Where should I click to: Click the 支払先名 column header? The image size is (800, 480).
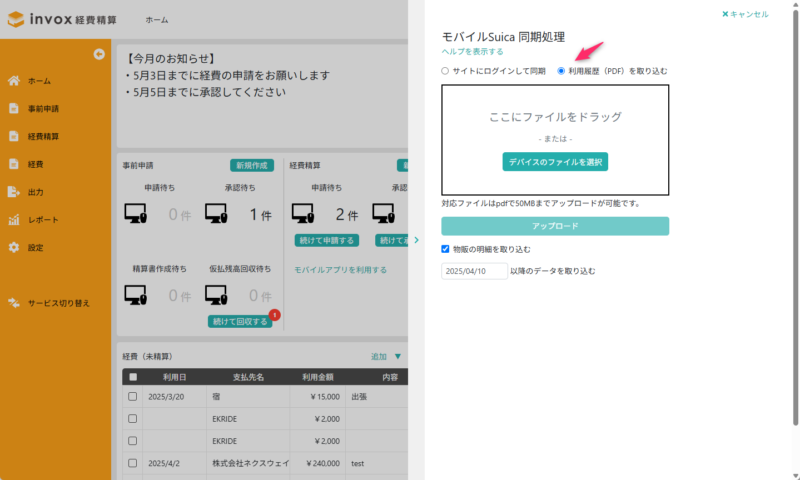[248, 377]
